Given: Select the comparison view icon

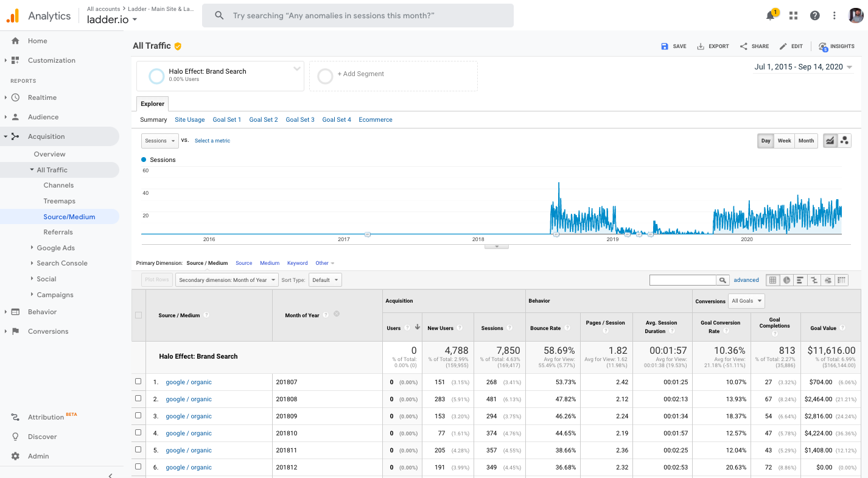Looking at the screenshot, I should [814, 280].
